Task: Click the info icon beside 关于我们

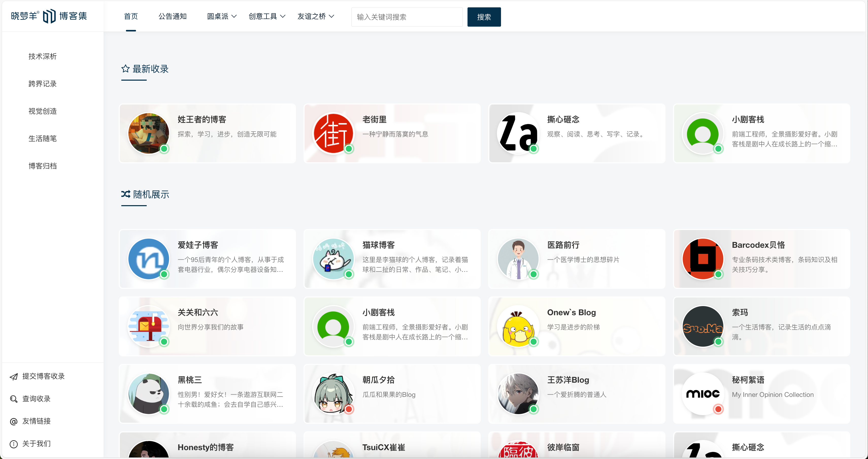Action: 13,444
